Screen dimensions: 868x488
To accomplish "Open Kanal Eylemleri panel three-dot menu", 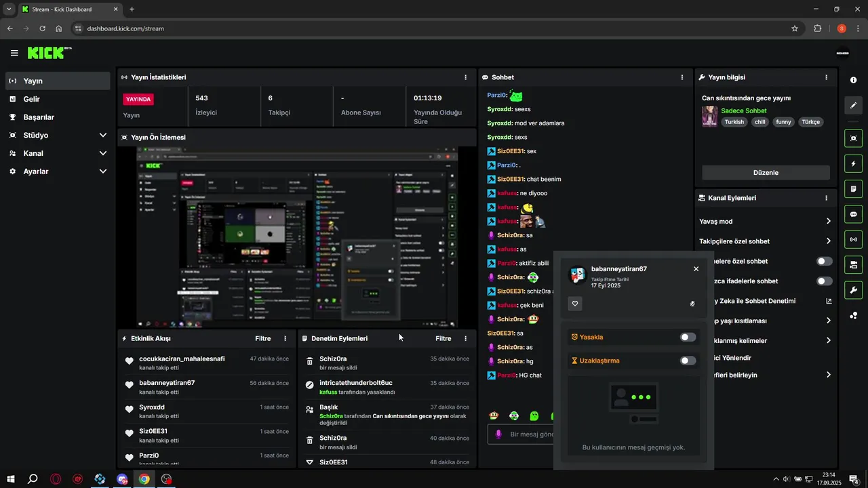I will point(826,198).
